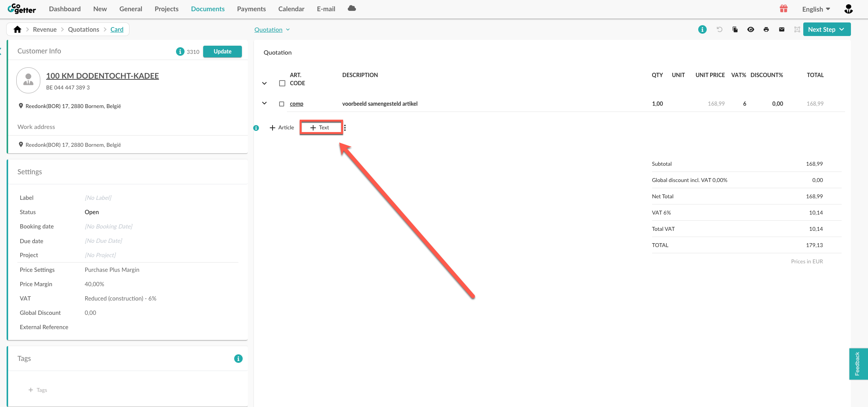This screenshot has width=868, height=407.
Task: Open the English language dropdown
Action: coord(816,9)
